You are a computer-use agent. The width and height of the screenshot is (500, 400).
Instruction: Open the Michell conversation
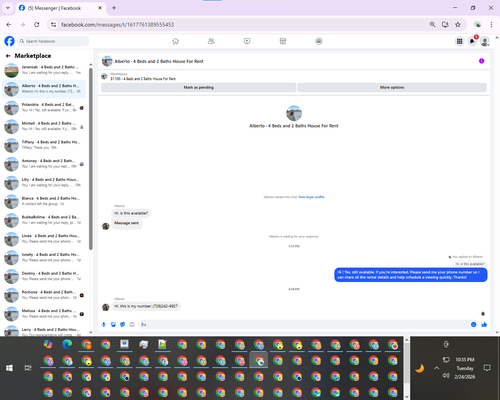click(x=44, y=126)
